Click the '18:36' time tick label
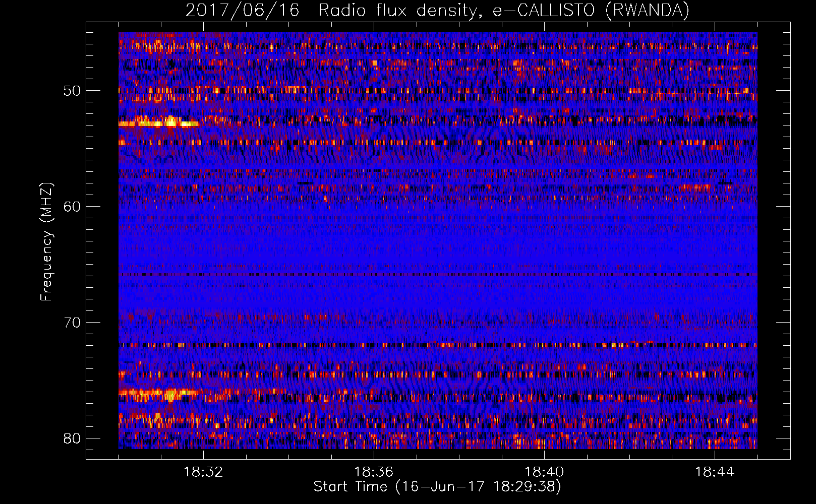 374,472
